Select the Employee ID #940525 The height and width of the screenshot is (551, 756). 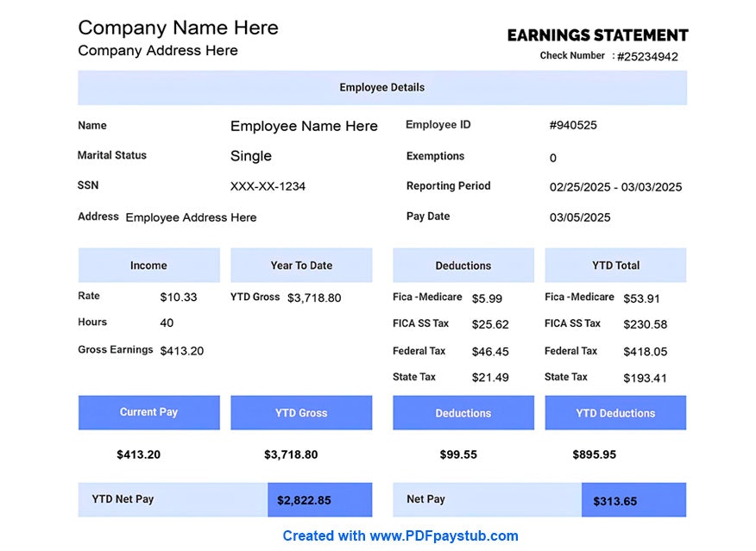tap(573, 125)
